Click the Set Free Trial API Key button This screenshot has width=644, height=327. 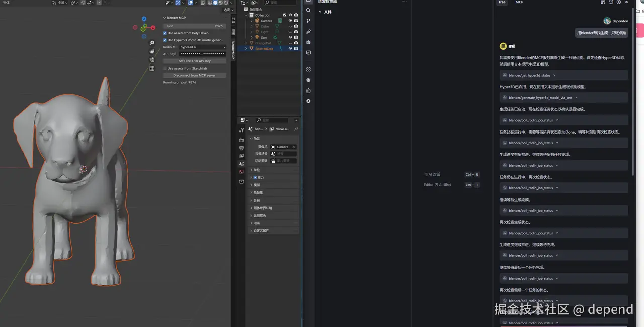tap(195, 61)
